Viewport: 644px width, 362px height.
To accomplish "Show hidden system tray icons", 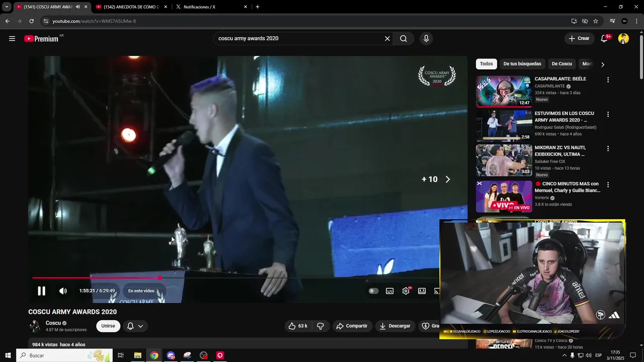I will (x=564, y=355).
